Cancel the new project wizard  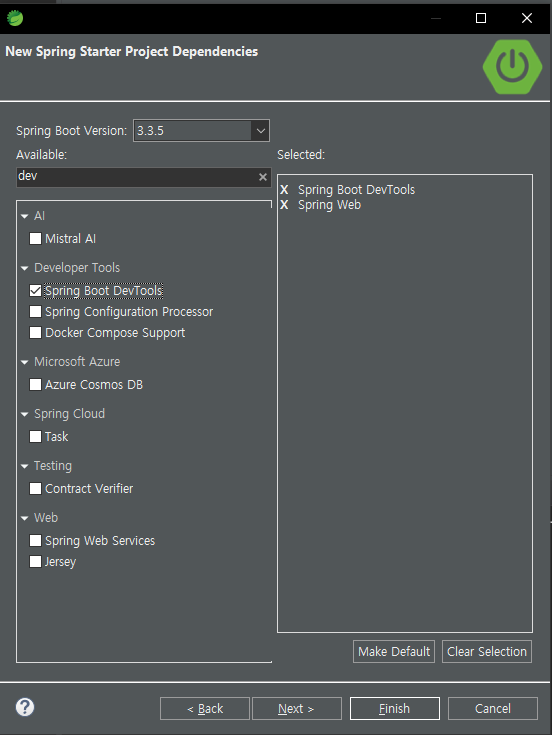492,708
